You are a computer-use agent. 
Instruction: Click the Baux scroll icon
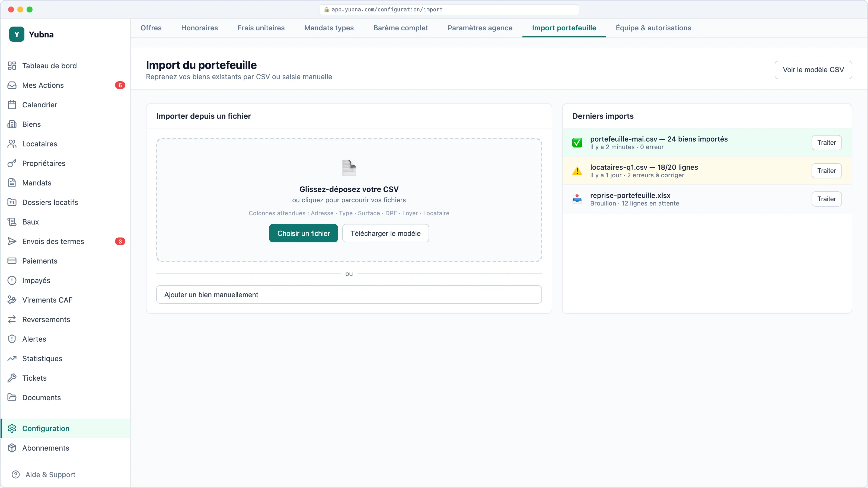click(12, 222)
